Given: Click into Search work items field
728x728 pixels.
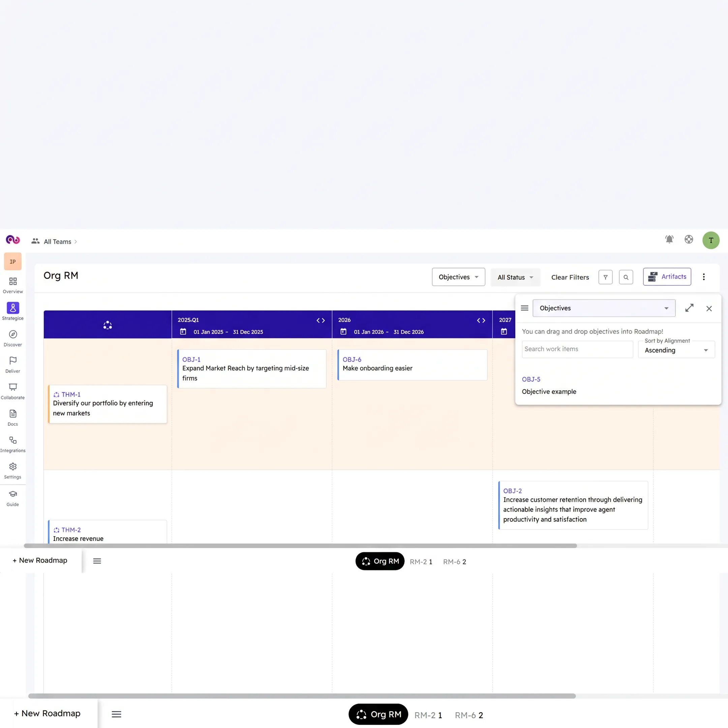Looking at the screenshot, I should 577,349.
